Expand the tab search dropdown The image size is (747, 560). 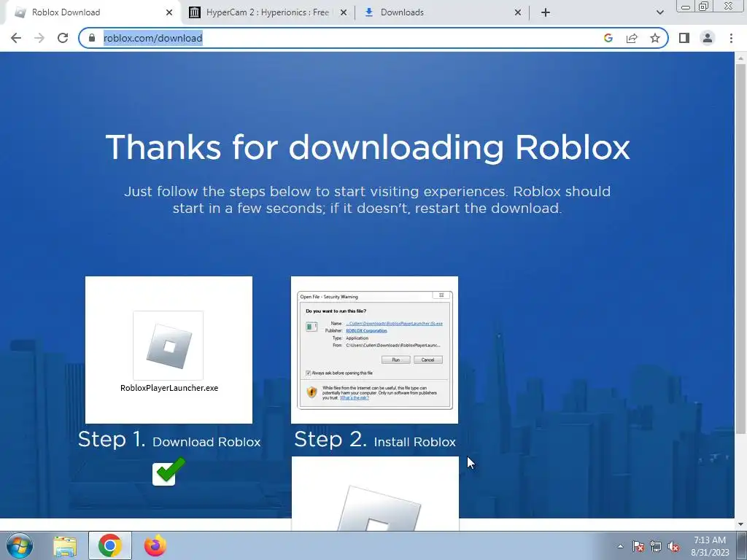(x=659, y=13)
